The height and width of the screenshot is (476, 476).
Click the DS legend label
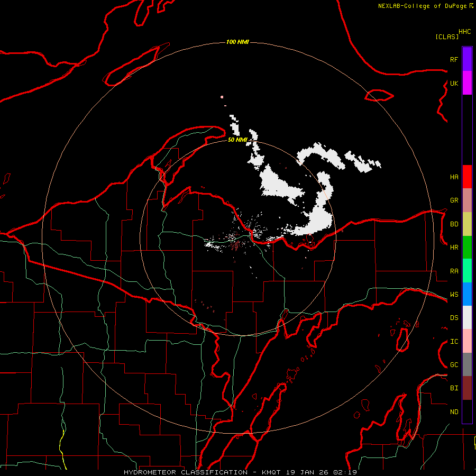[x=454, y=318]
